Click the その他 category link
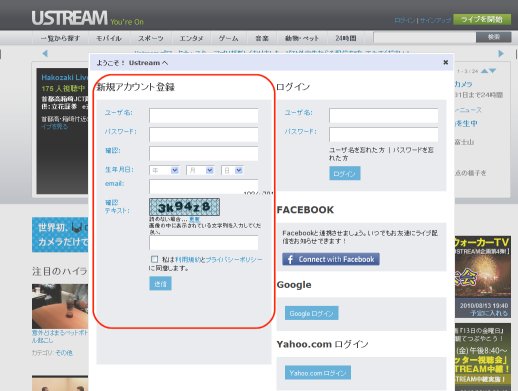This screenshot has height=391, width=518. pyautogui.click(x=64, y=352)
